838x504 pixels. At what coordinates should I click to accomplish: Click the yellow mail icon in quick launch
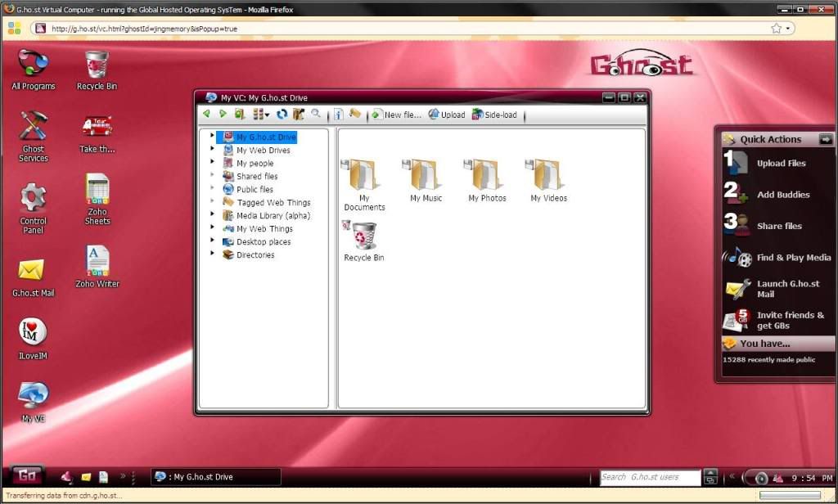tap(86, 477)
